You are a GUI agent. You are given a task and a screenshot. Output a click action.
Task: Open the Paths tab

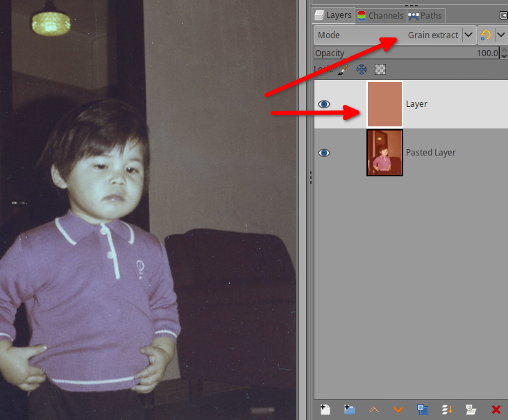(425, 15)
